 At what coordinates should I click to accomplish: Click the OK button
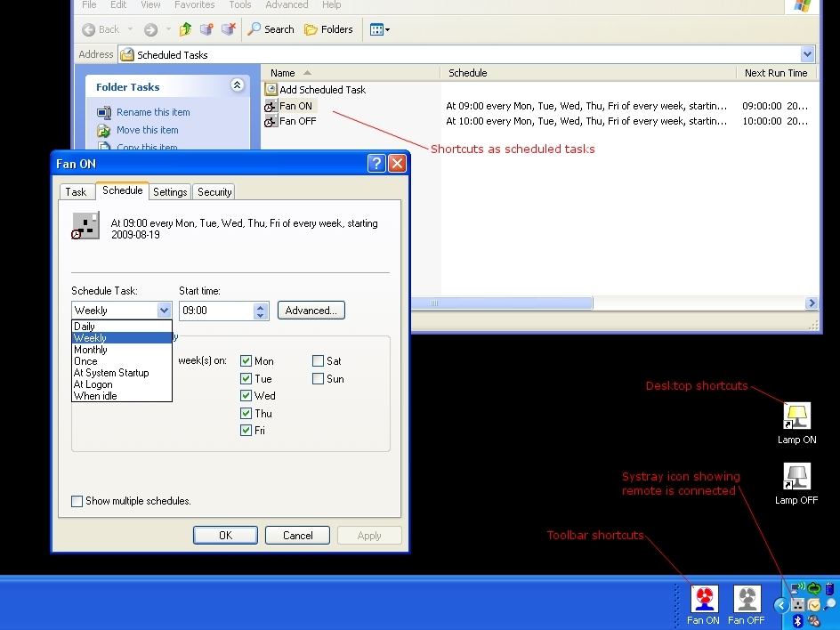coord(225,535)
